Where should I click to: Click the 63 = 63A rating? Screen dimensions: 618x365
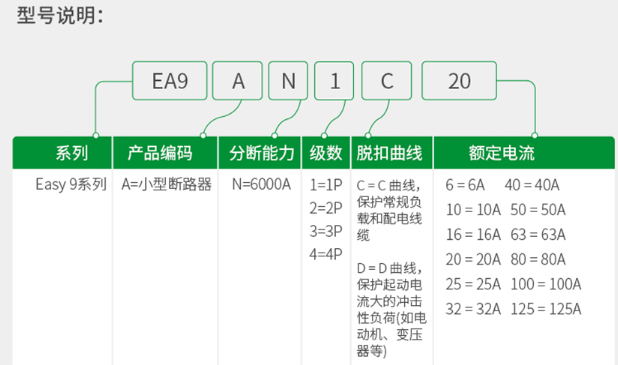(538, 235)
